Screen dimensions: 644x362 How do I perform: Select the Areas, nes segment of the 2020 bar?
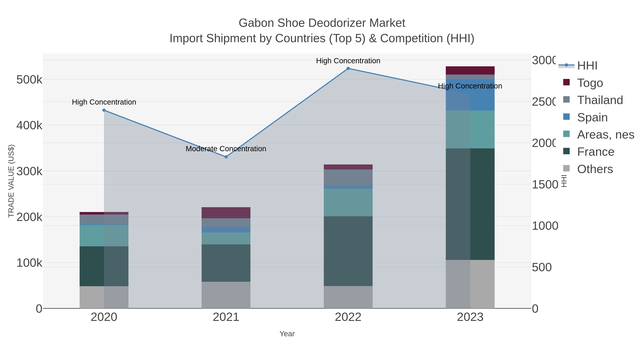tap(104, 236)
